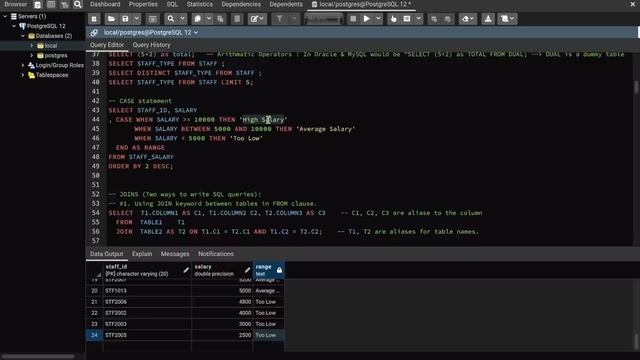Viewport: 640px width, 360px height.
Task: Open the save options dropdown arrow
Action: tap(136, 19)
